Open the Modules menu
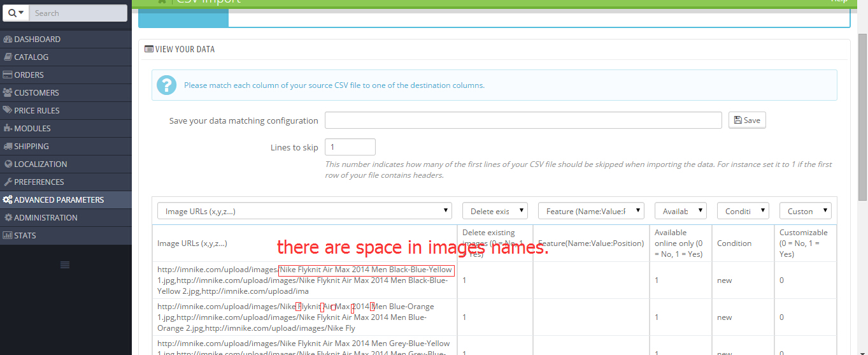The image size is (868, 355). (66, 129)
